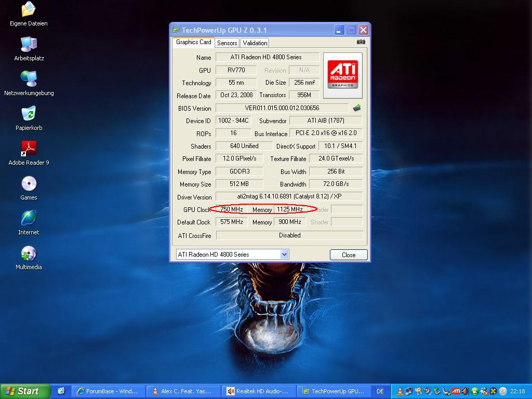Click the Pixel Fillrate 12.0 GPixel/s field
This screenshot has width=532, height=399.
pos(239,158)
